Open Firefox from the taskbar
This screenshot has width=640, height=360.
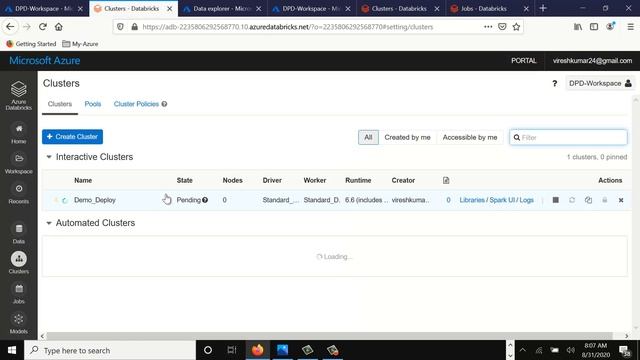(258, 350)
